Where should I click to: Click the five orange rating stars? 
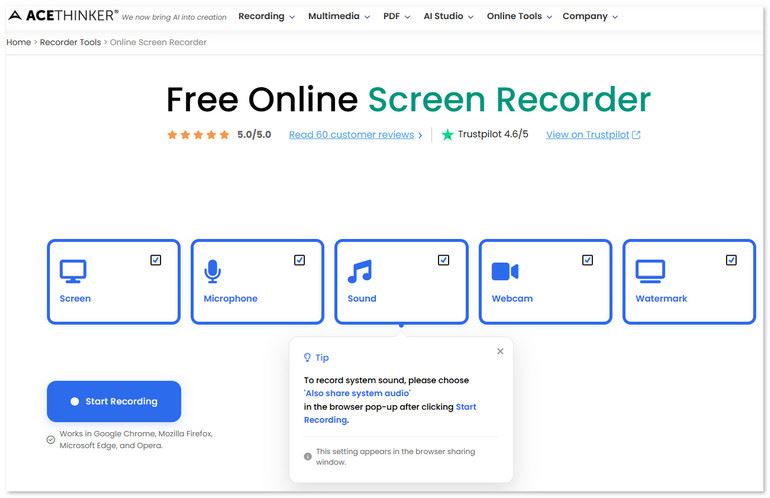tap(198, 135)
